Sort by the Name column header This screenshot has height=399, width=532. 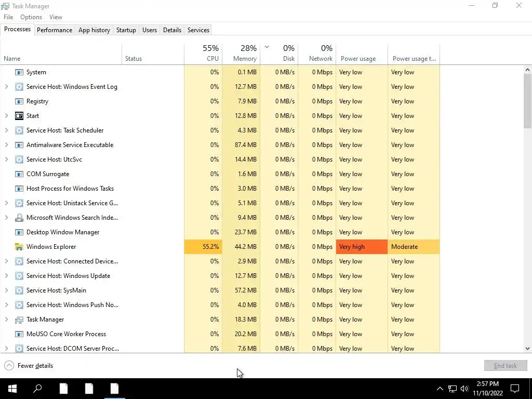(61, 54)
